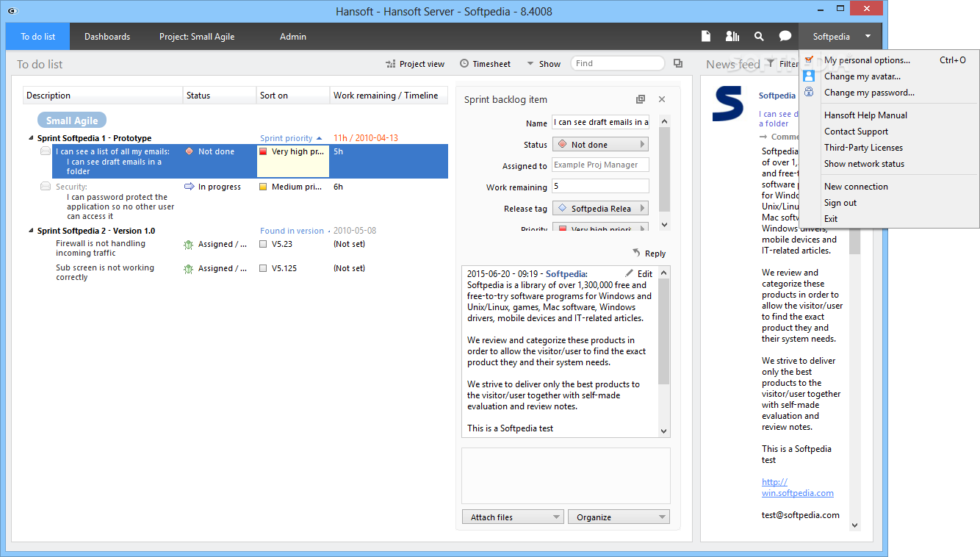Viewport: 980px width, 557px height.
Task: Click the My personal options checklist icon
Action: point(809,60)
